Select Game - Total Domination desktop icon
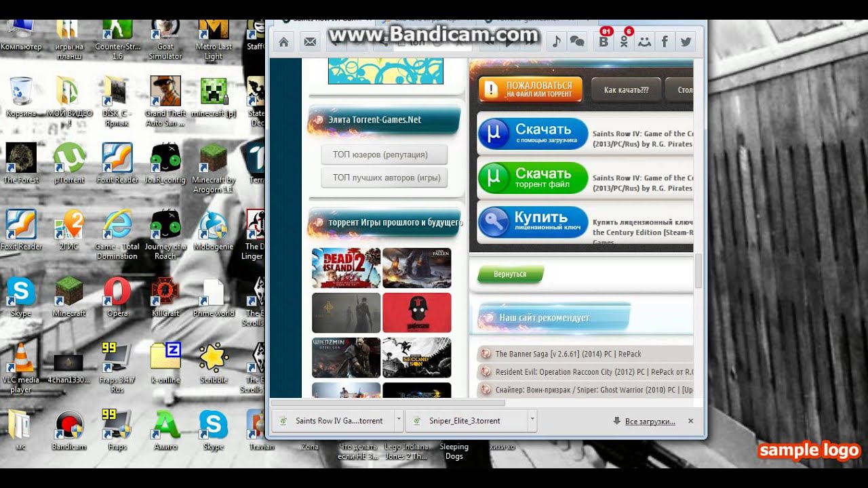This screenshot has width=868, height=488. pos(117,235)
